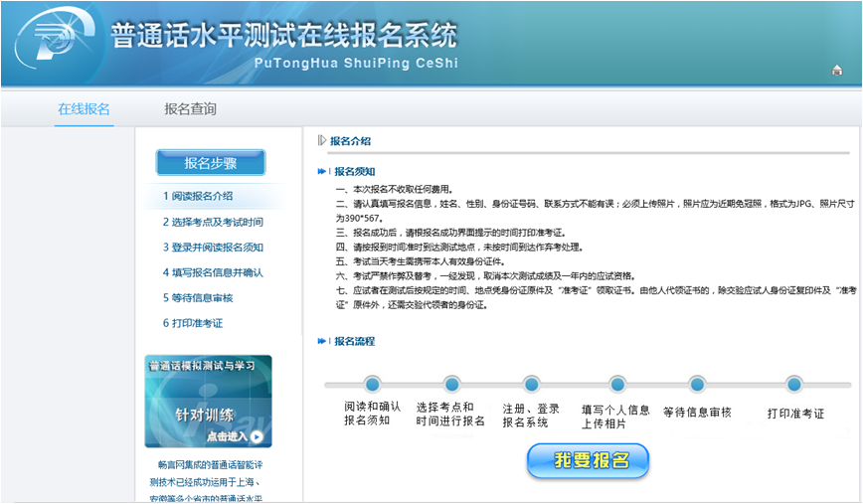Click the 报名步骤 header button

pyautogui.click(x=211, y=163)
